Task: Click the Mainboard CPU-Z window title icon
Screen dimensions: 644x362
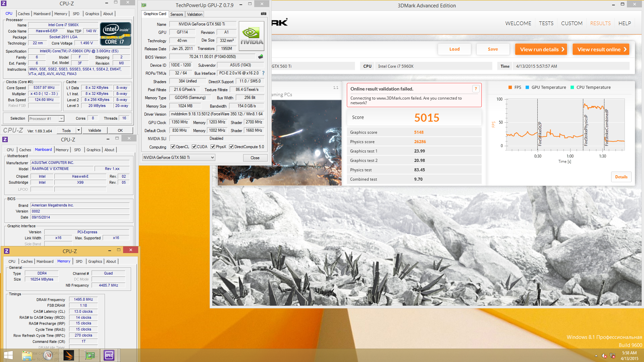Action: tap(5, 139)
